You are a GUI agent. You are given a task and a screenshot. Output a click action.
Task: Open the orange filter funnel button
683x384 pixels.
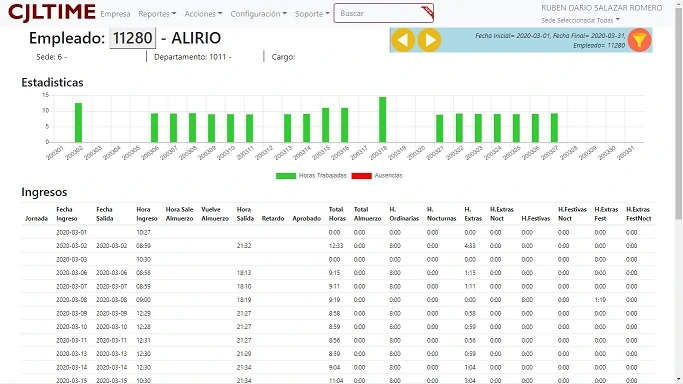tap(639, 40)
